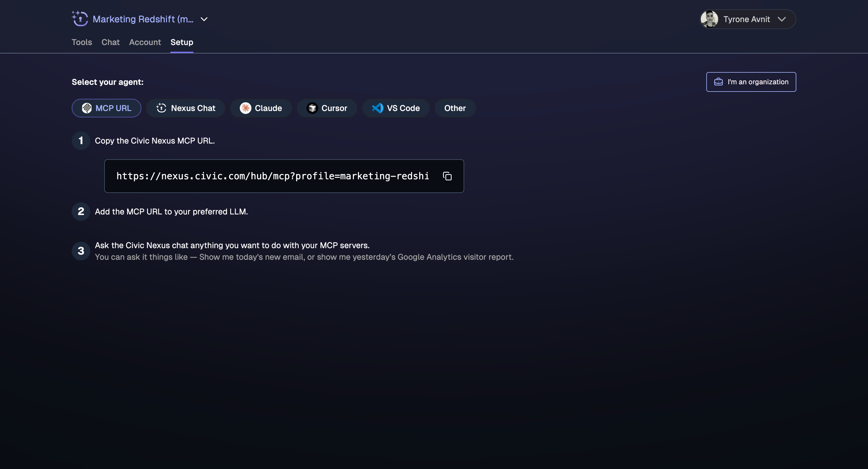Select Nexus Chat as your agent

tap(186, 108)
